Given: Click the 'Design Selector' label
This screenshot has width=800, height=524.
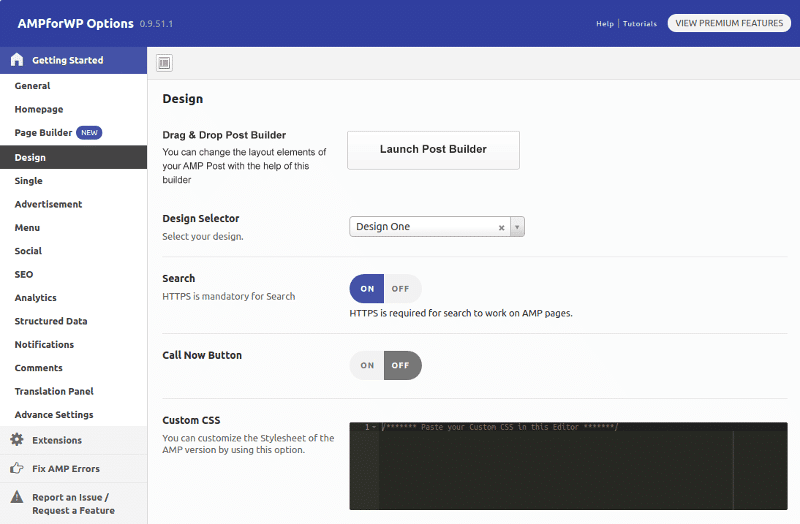Looking at the screenshot, I should click(x=201, y=218).
